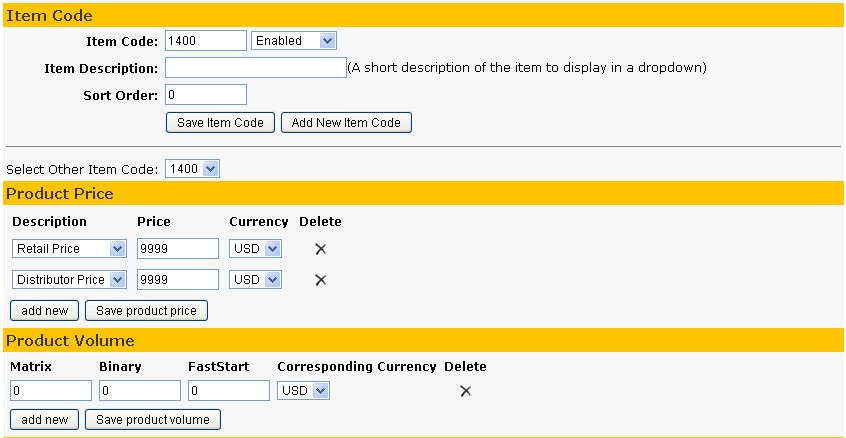This screenshot has width=846, height=438.
Task: Open the Distributor Price description dropdown
Action: click(69, 280)
